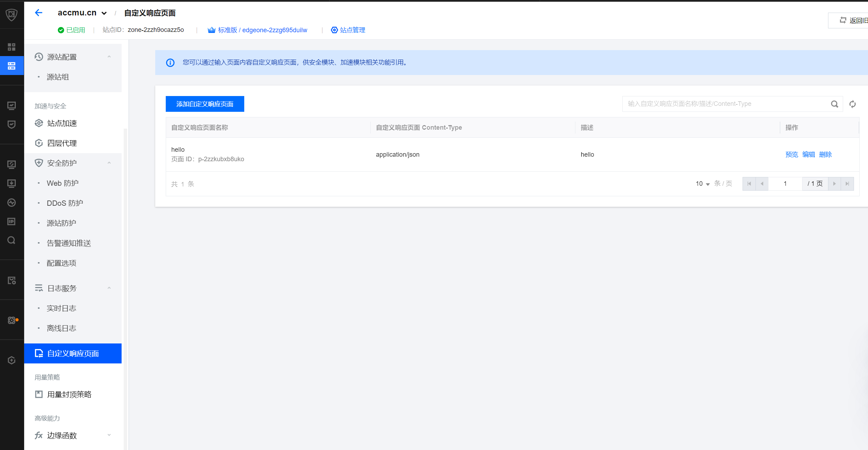Click the info icon in blue banner

170,63
